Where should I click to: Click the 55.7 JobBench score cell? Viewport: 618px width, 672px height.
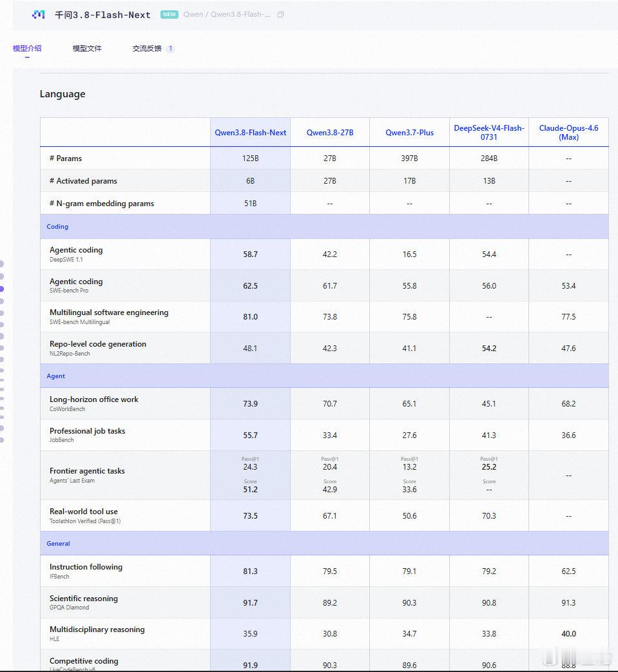click(x=250, y=436)
